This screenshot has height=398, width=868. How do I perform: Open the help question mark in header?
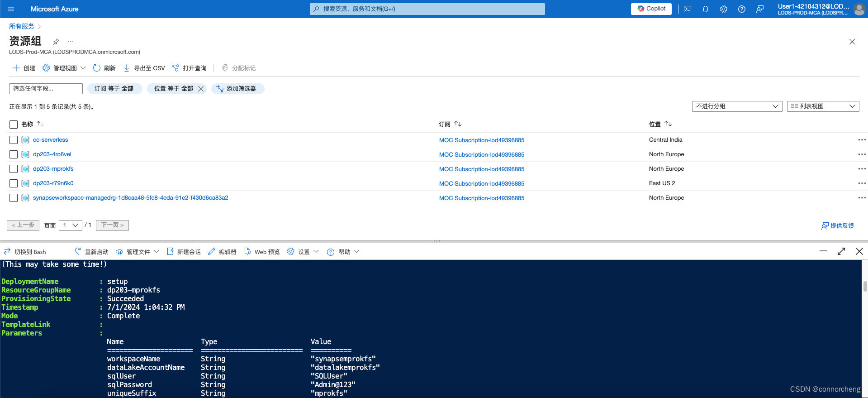click(x=742, y=9)
